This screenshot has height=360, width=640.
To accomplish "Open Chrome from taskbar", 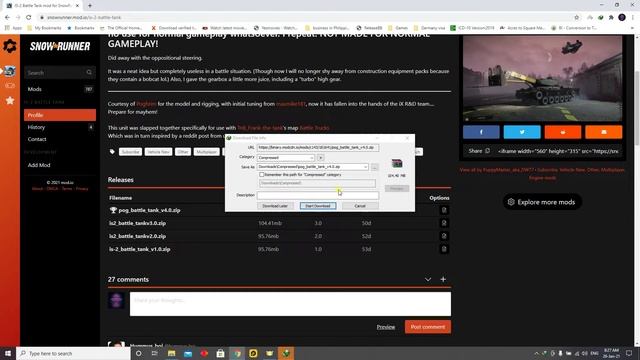I will [x=237, y=353].
